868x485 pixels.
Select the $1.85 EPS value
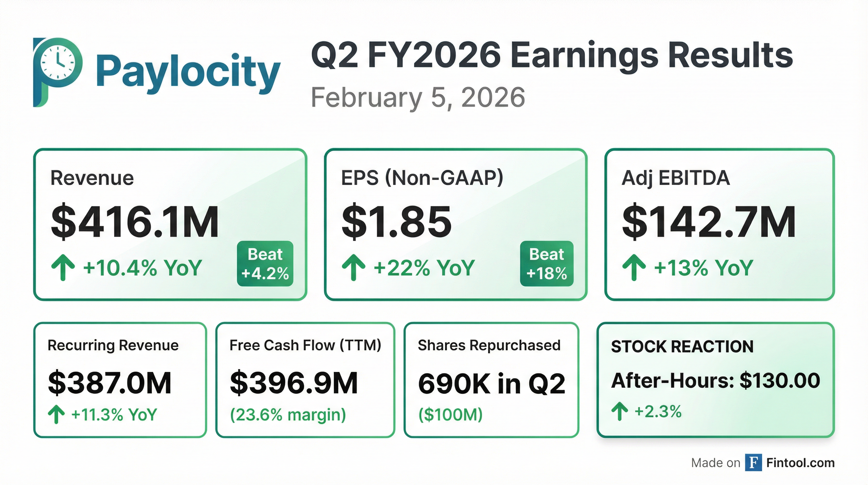click(x=396, y=223)
